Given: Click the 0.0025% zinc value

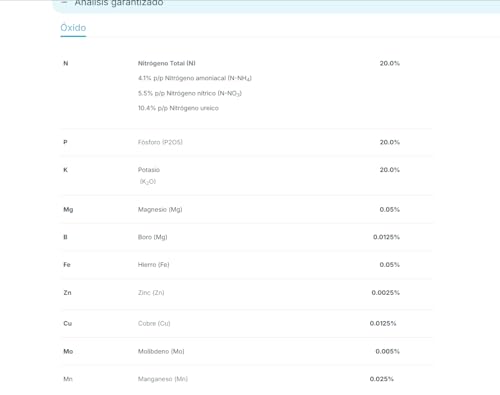Looking at the screenshot, I should (386, 293).
